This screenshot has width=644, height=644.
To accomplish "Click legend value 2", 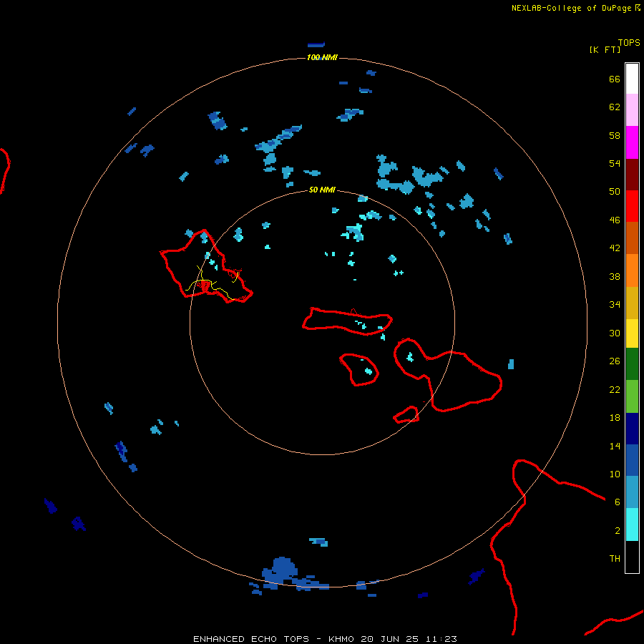I will pyautogui.click(x=618, y=531).
